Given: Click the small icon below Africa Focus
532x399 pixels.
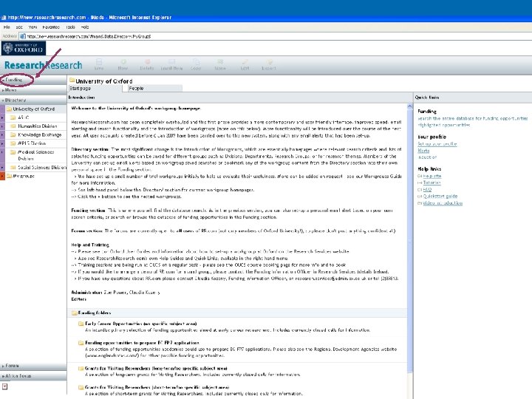Looking at the screenshot, I should click(x=4, y=386).
